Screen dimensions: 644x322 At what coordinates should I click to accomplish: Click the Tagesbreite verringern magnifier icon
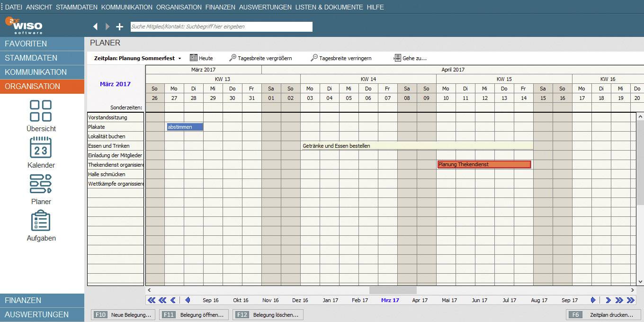pos(313,58)
